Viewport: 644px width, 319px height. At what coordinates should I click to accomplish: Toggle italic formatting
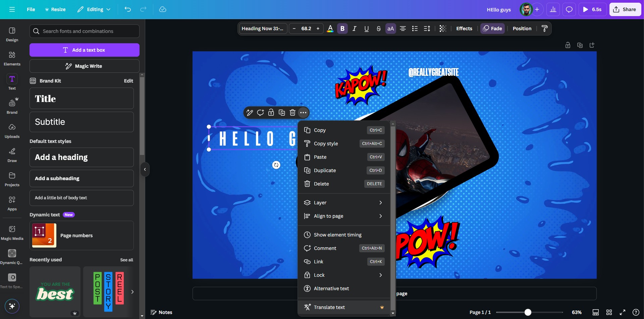click(x=354, y=29)
